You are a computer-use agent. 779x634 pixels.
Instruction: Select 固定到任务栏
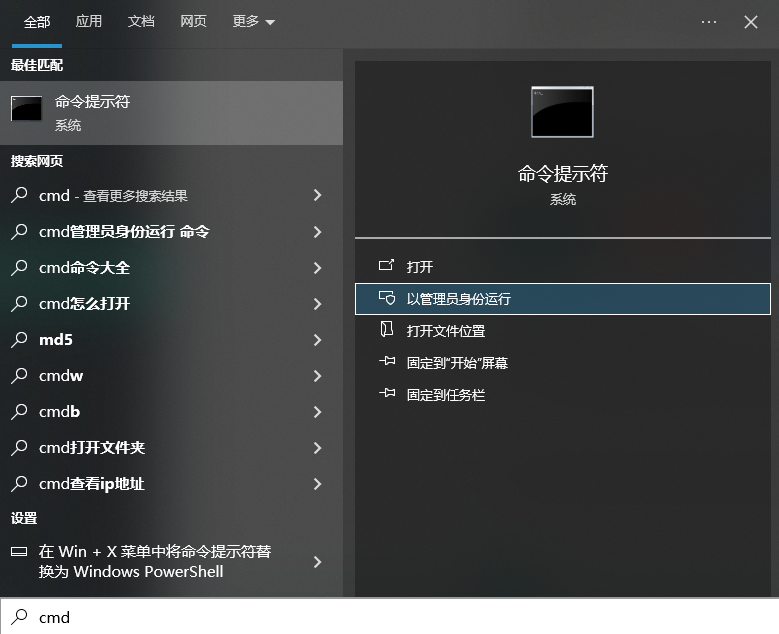[x=563, y=395]
